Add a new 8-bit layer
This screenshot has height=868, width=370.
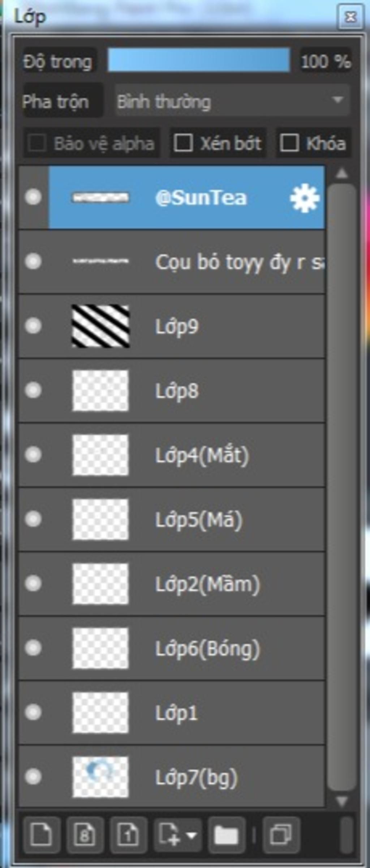click(x=85, y=835)
